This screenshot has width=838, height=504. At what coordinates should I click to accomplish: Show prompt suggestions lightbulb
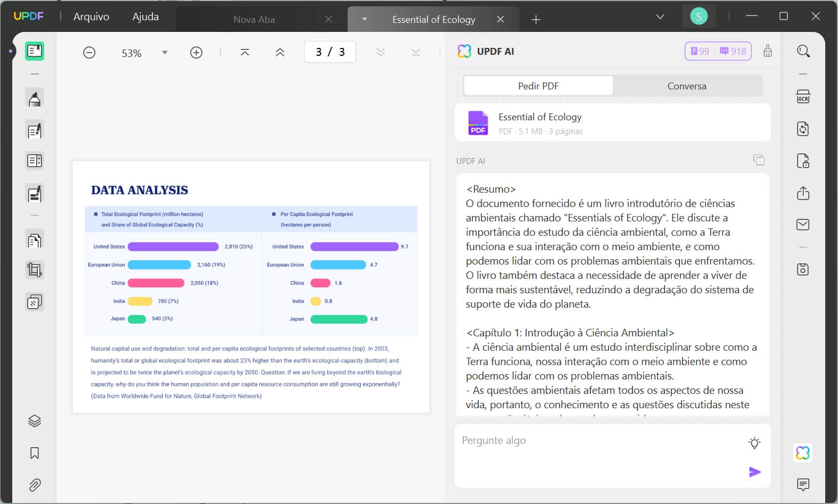pyautogui.click(x=754, y=443)
